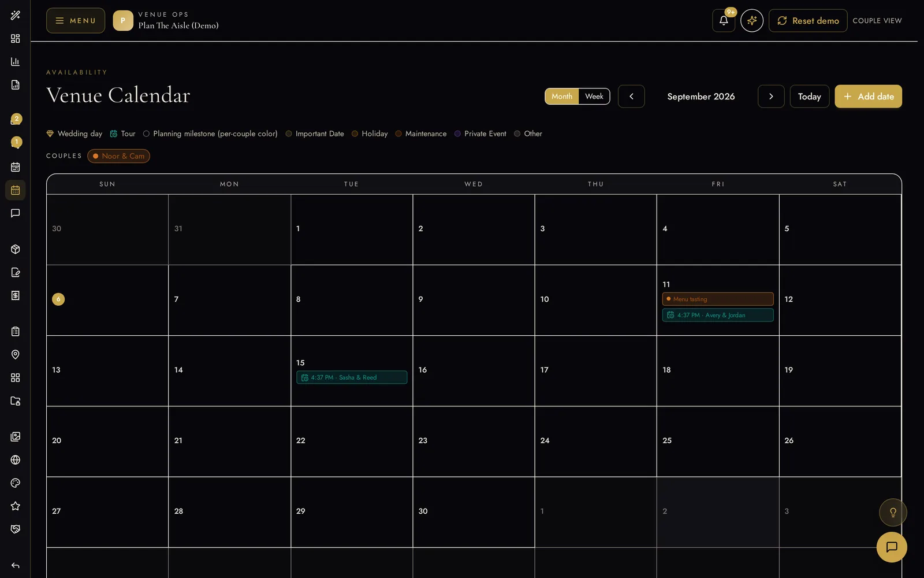
Task: Open the locked folder icon in sidebar
Action: (x=16, y=401)
